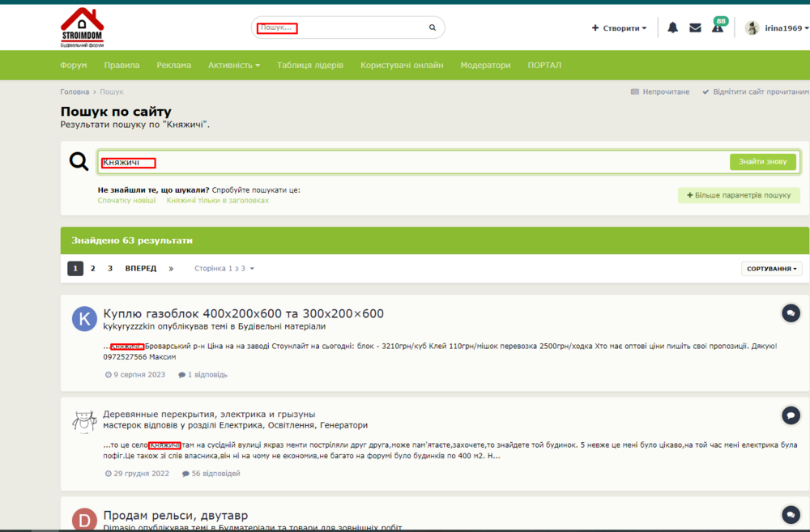This screenshot has width=810, height=532.
Task: Open reports icon with 88 badge
Action: coord(718,27)
